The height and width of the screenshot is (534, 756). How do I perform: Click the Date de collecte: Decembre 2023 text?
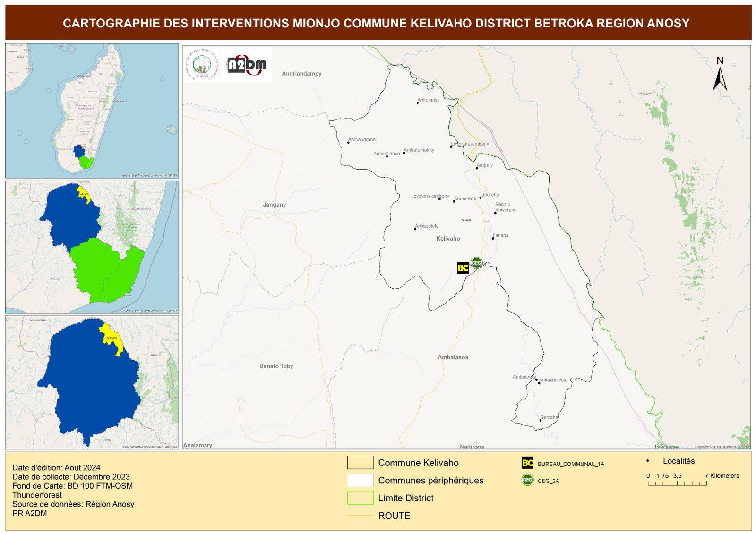(71, 477)
